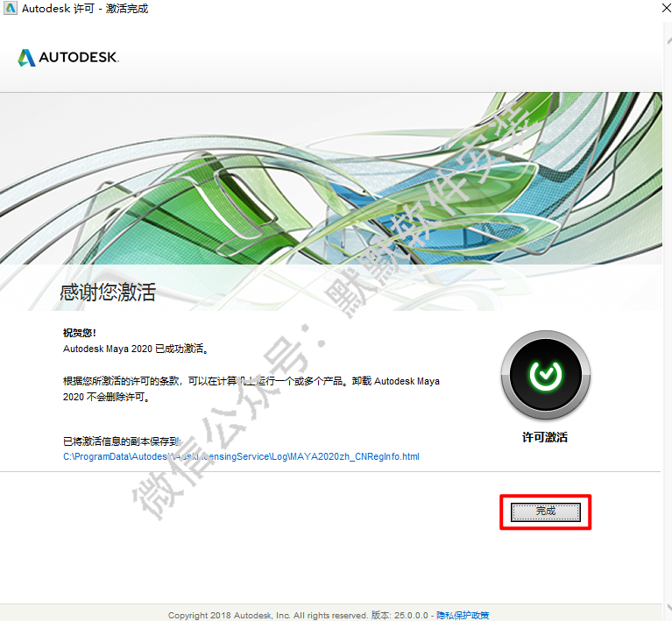
Task: Click the vertical scrollbar on the right edge
Action: (666, 307)
